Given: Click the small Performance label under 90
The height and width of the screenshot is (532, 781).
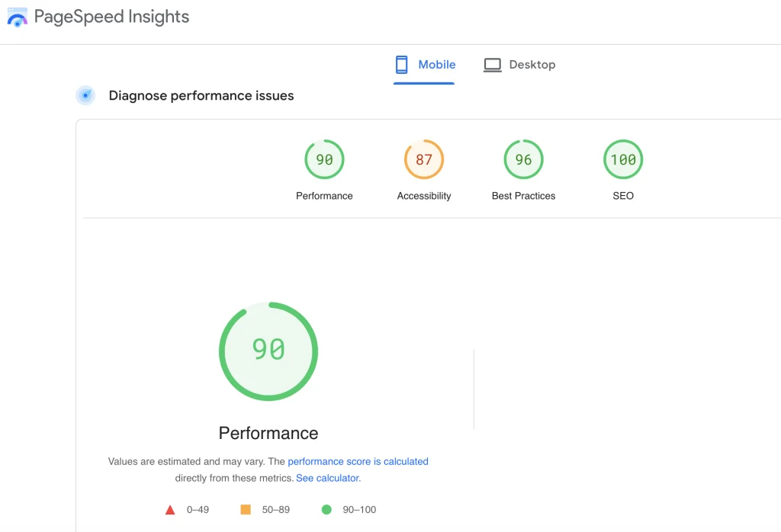Looking at the screenshot, I should click(x=324, y=196).
